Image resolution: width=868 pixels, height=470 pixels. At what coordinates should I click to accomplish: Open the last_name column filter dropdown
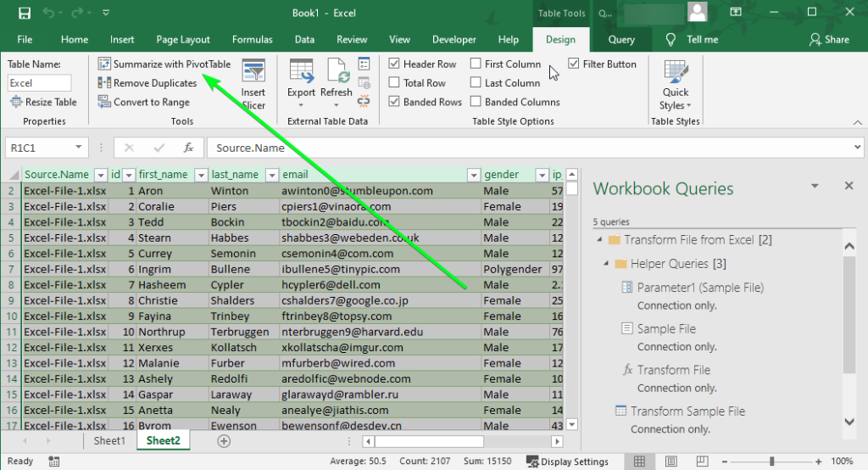tap(272, 175)
